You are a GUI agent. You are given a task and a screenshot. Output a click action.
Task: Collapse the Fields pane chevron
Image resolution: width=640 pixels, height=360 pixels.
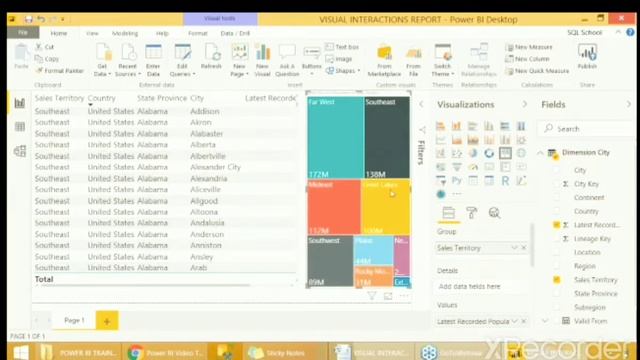629,104
